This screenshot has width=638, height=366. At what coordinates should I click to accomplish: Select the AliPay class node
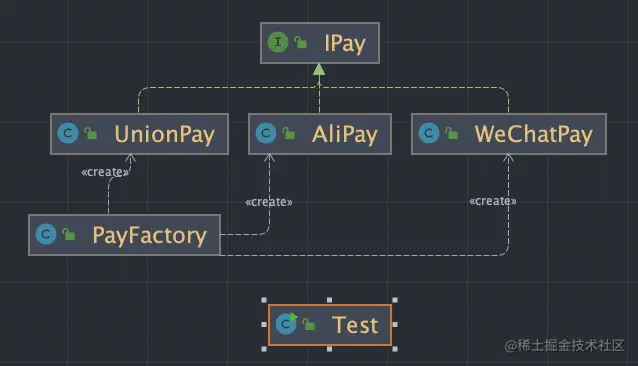[x=320, y=134]
